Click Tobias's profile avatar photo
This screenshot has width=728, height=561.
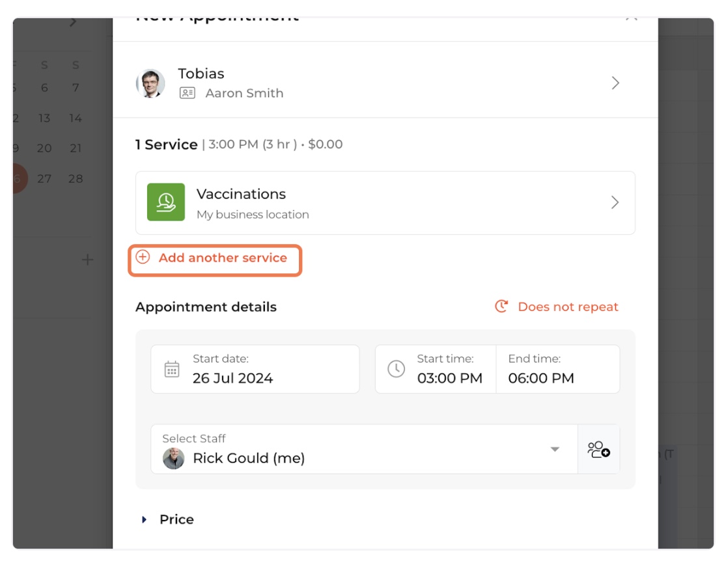(x=150, y=83)
